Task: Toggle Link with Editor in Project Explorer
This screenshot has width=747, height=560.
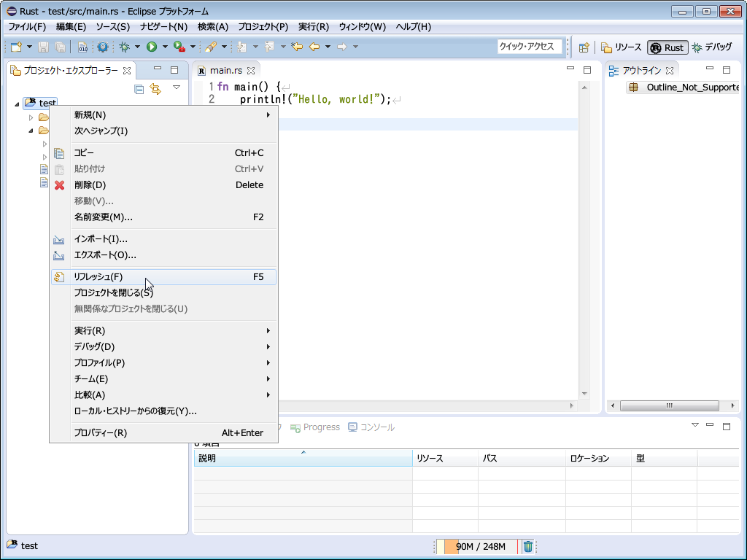Action: [x=155, y=89]
